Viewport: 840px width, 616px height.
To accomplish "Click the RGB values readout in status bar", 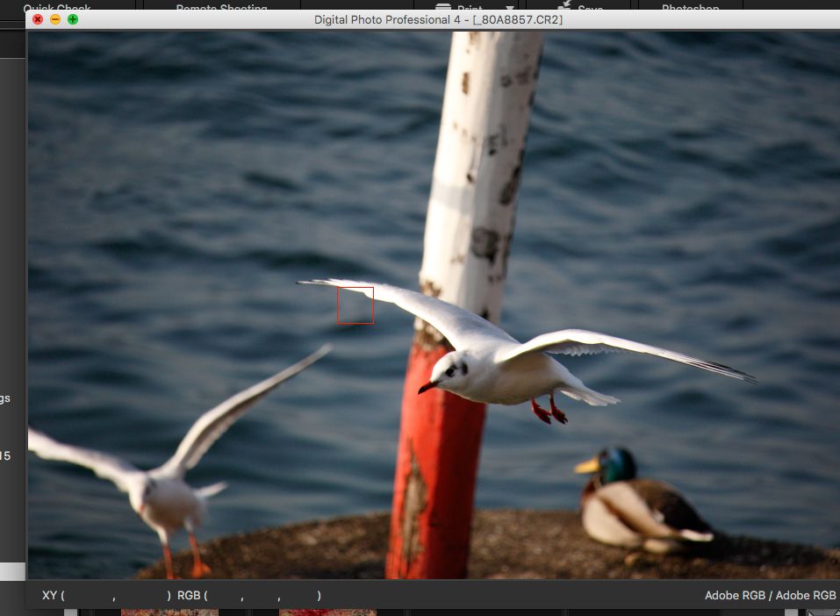I will point(248,595).
